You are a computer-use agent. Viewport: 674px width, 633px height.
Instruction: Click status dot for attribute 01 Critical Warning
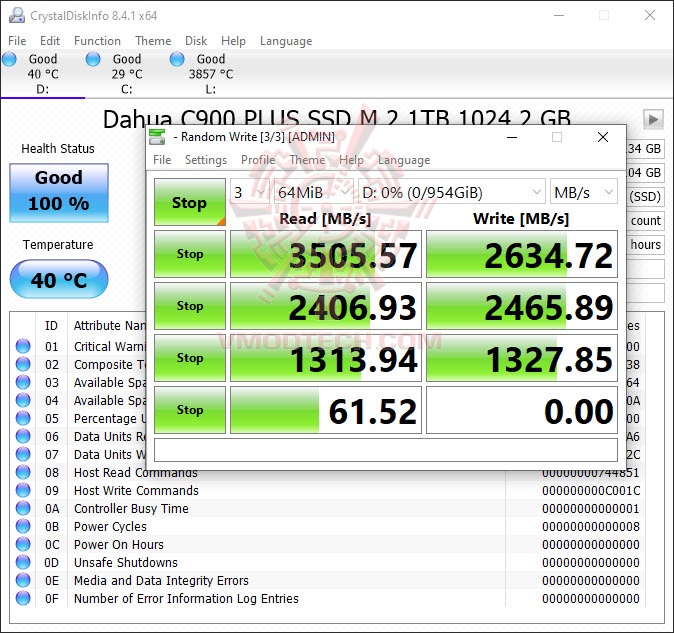click(x=23, y=346)
